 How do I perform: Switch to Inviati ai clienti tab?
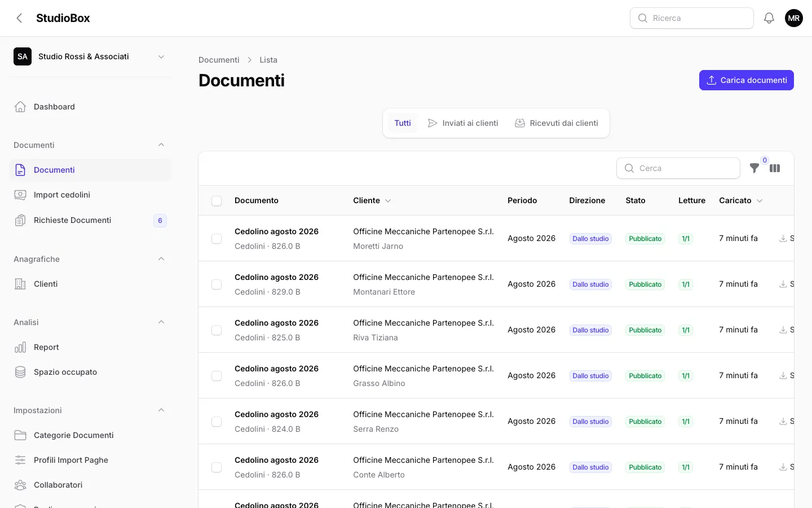pyautogui.click(x=463, y=123)
